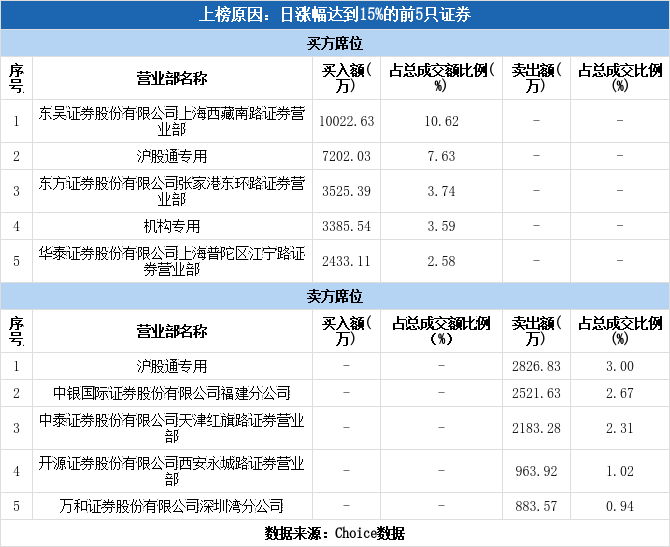The height and width of the screenshot is (547, 670).
Task: Click the ratio value 3.59
Action: [x=441, y=226]
